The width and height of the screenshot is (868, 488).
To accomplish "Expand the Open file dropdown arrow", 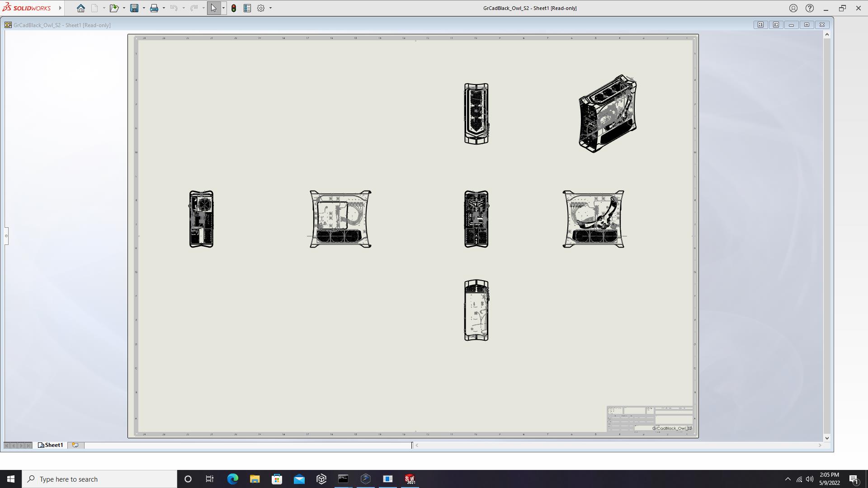I will (124, 8).
